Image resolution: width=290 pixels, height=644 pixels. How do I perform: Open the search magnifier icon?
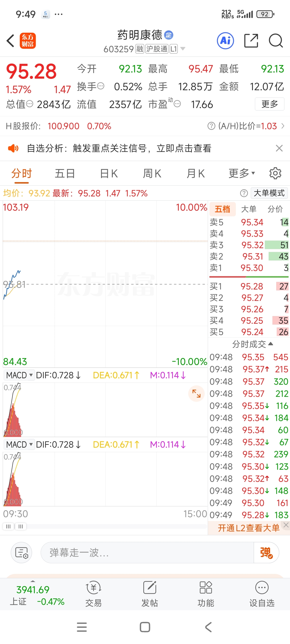[x=276, y=41]
